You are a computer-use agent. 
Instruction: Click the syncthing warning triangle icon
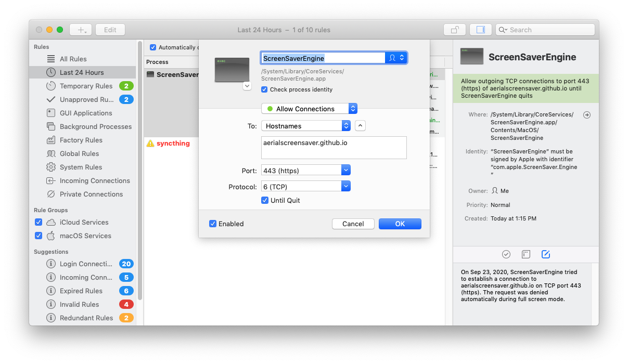[x=150, y=143]
